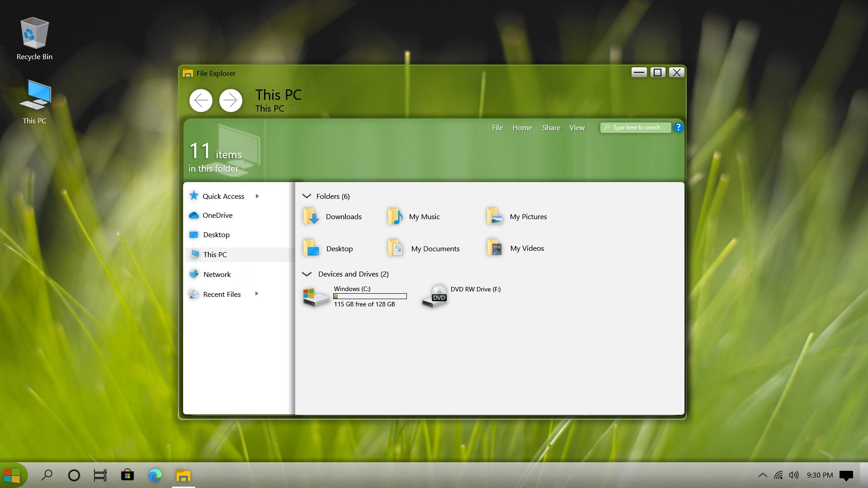
Task: Open the Desktop folder in Folders group
Action: pyautogui.click(x=311, y=248)
